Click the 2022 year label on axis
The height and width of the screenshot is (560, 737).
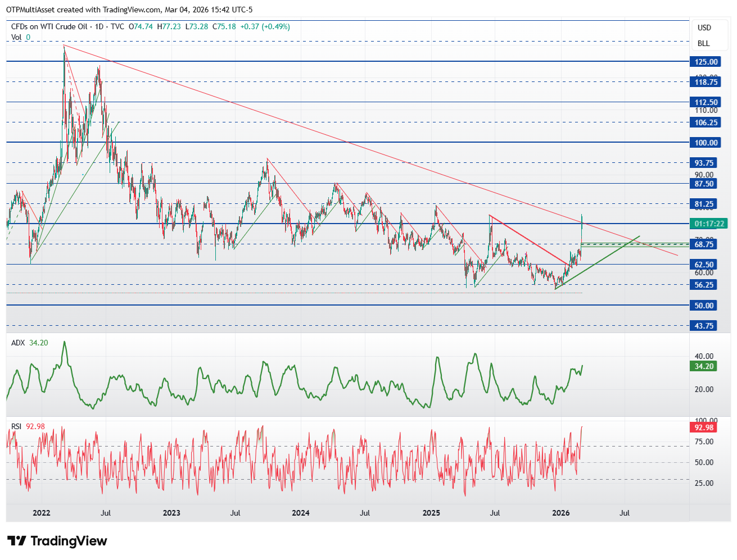coord(42,513)
